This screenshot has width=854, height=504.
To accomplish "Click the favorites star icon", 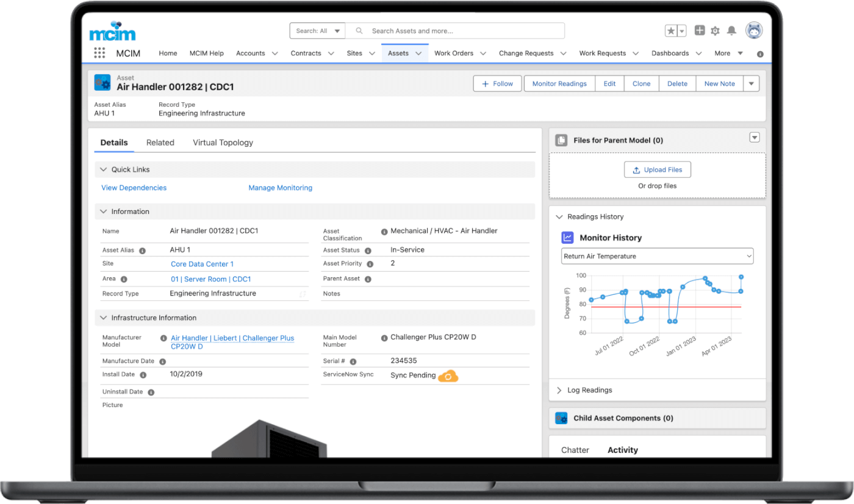I will pos(671,31).
